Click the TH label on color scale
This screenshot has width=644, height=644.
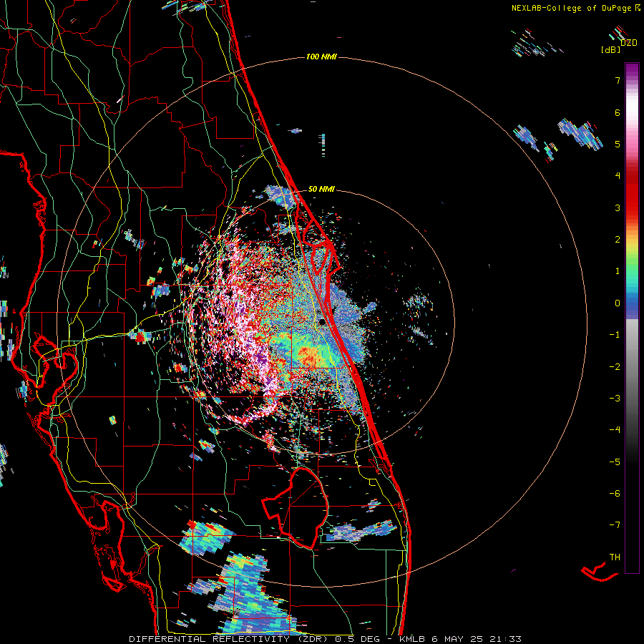pyautogui.click(x=615, y=557)
